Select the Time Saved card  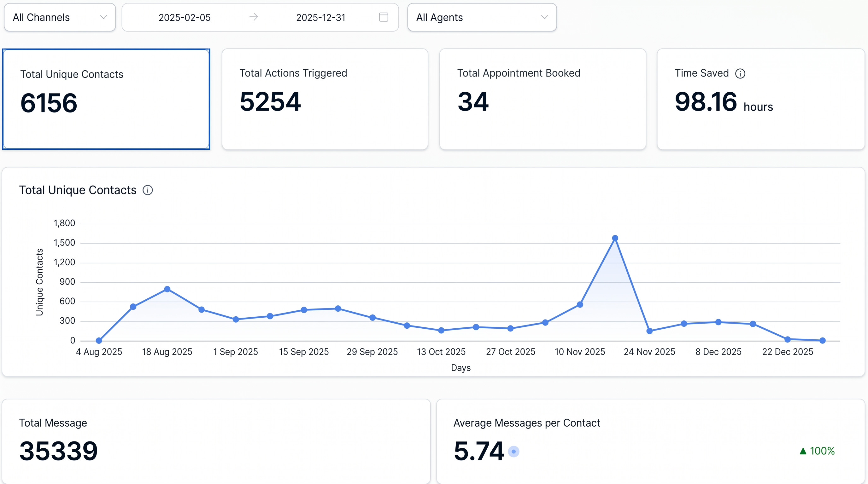tap(761, 99)
